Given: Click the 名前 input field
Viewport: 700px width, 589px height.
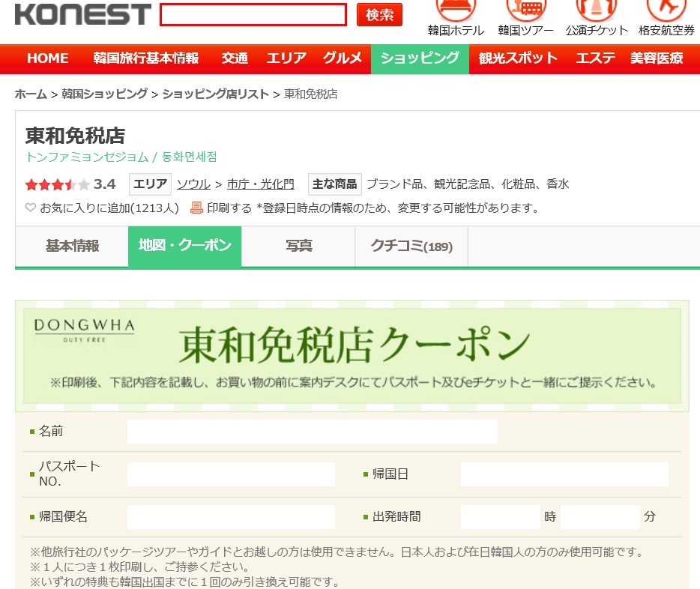Looking at the screenshot, I should pyautogui.click(x=312, y=432).
